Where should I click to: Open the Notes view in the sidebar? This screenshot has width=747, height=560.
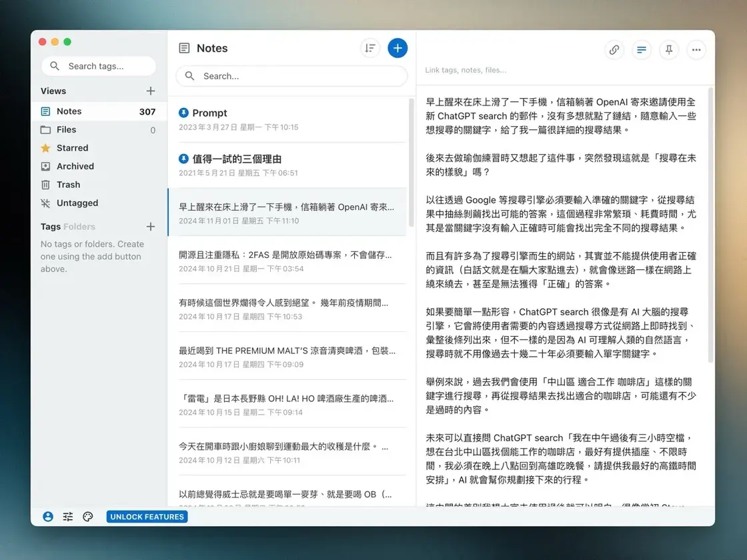point(99,111)
